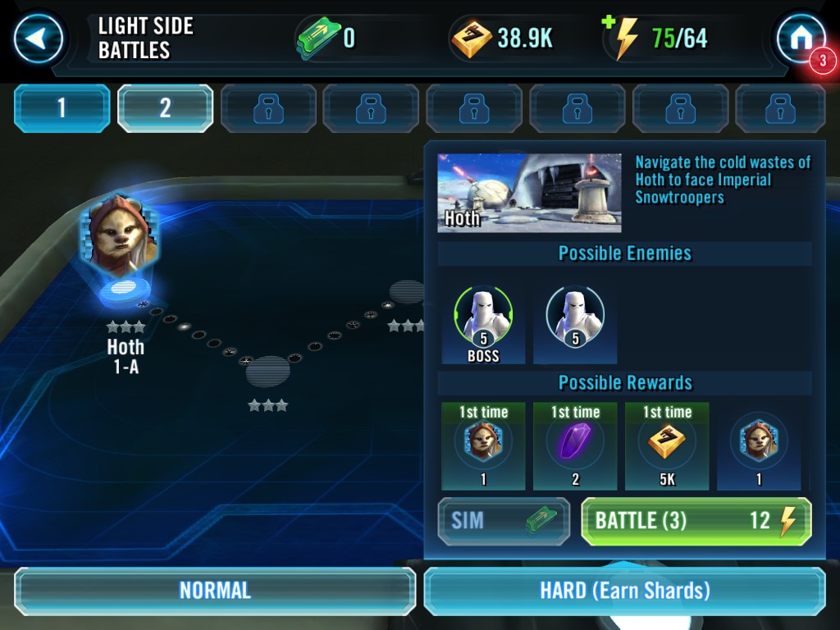
Task: Select the Snowtrooper BOSS enemy portrait
Action: tap(483, 325)
